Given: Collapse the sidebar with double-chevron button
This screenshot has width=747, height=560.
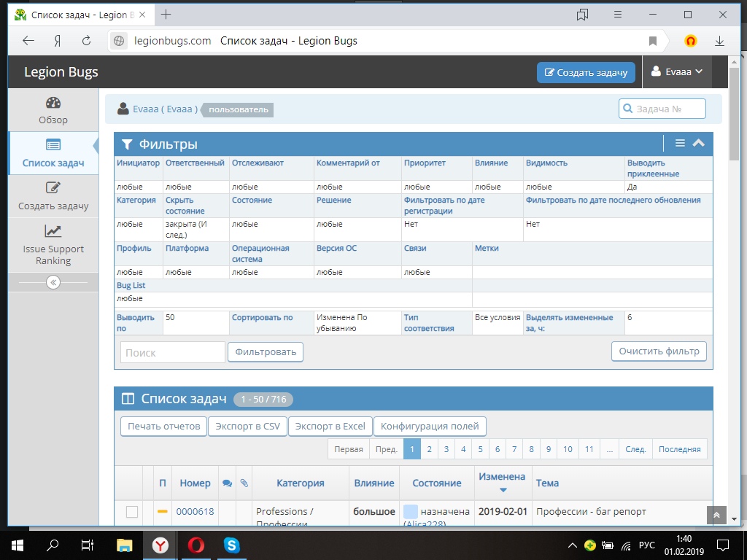Looking at the screenshot, I should 53,282.
